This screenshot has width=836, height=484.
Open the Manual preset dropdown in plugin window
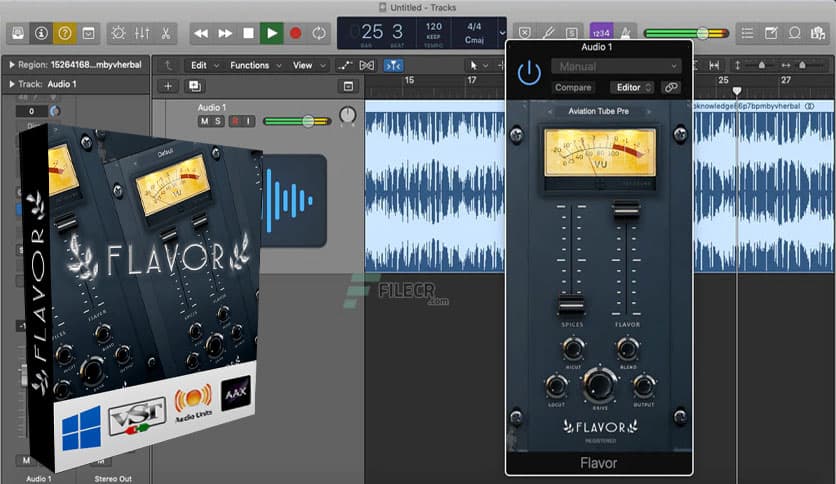(x=616, y=67)
